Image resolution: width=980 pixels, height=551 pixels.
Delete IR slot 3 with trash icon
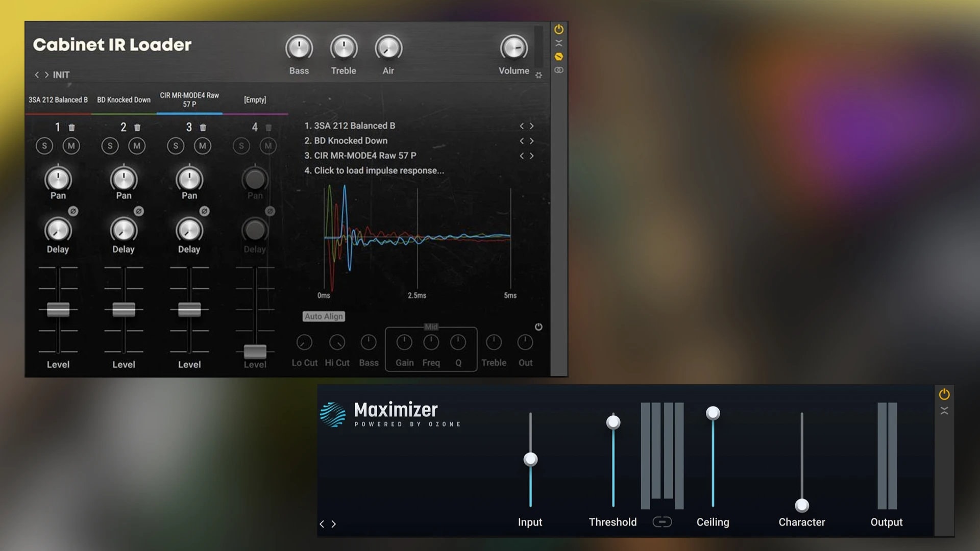coord(203,128)
